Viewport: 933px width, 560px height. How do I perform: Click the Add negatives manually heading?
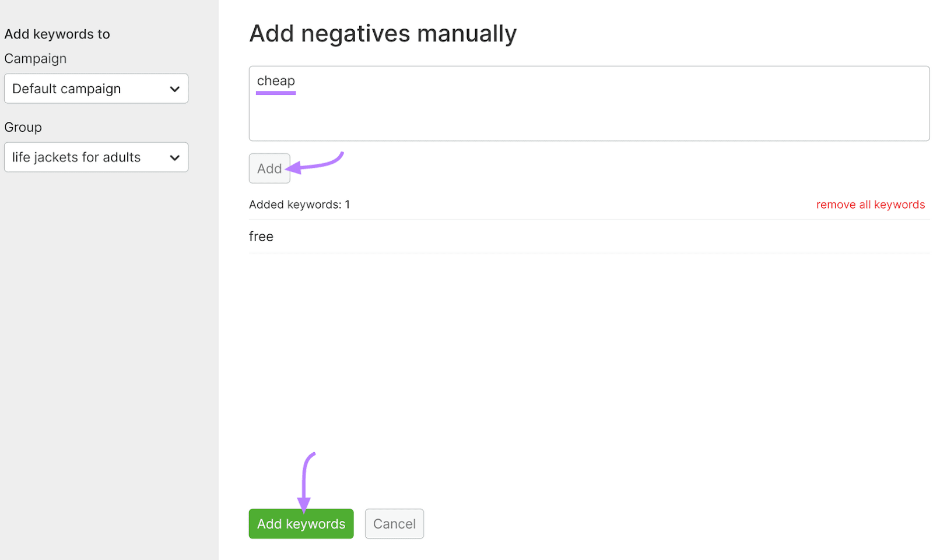click(x=383, y=33)
